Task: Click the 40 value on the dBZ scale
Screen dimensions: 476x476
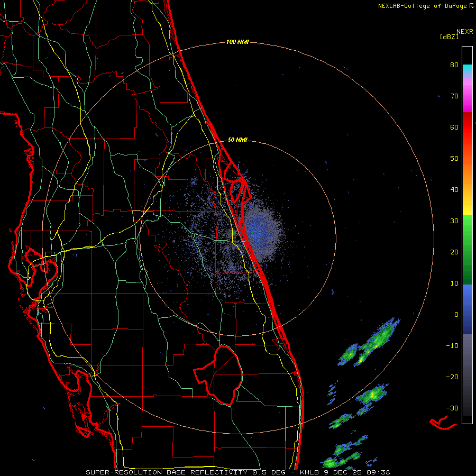Action: pyautogui.click(x=454, y=190)
